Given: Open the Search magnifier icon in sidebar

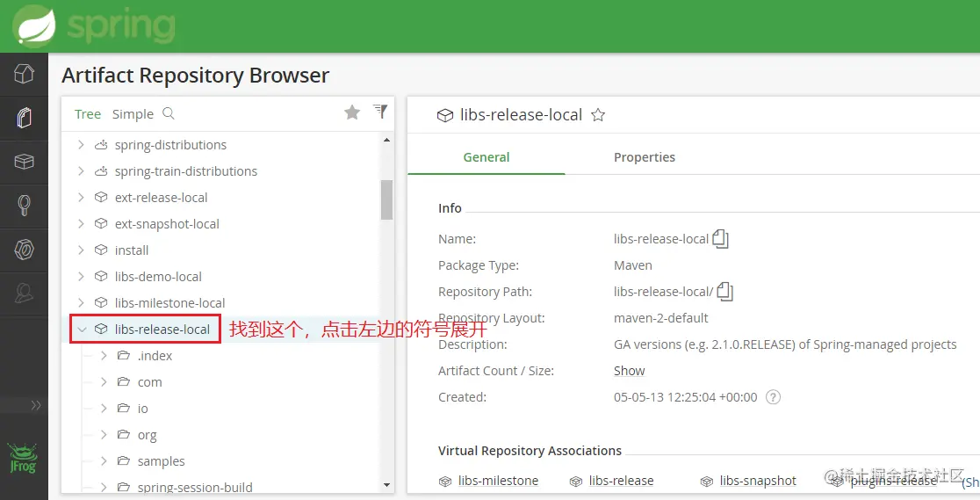Looking at the screenshot, I should point(24,206).
